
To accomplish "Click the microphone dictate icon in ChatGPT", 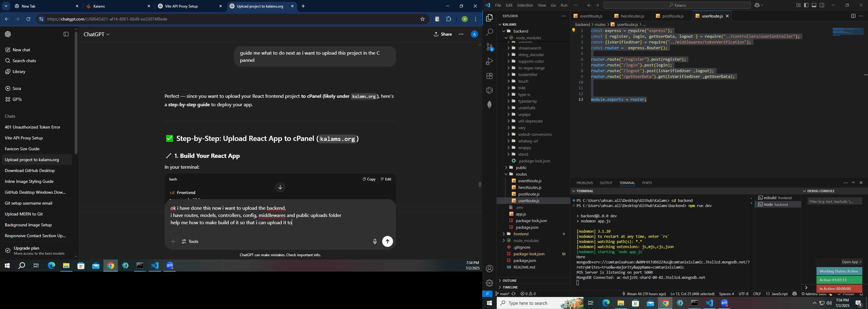I will tap(375, 241).
